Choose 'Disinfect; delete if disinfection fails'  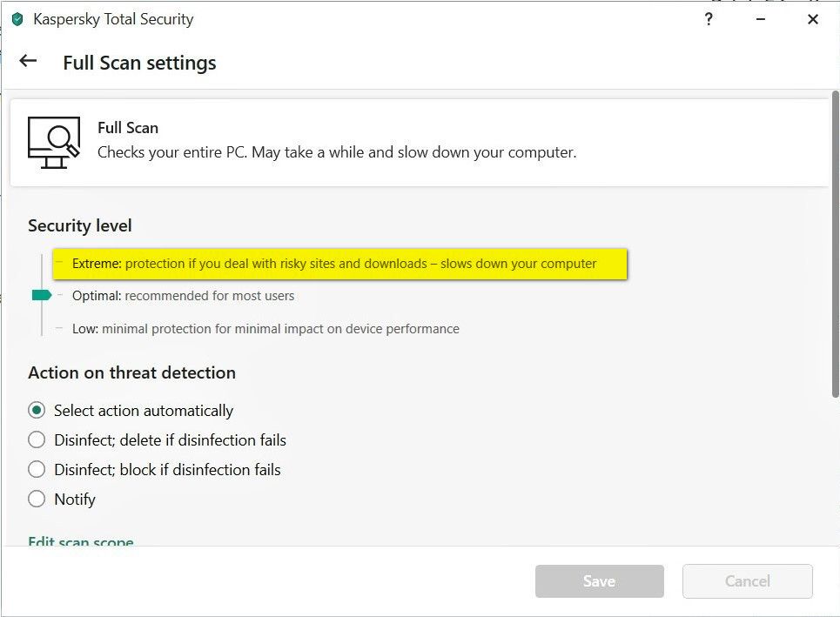[37, 439]
